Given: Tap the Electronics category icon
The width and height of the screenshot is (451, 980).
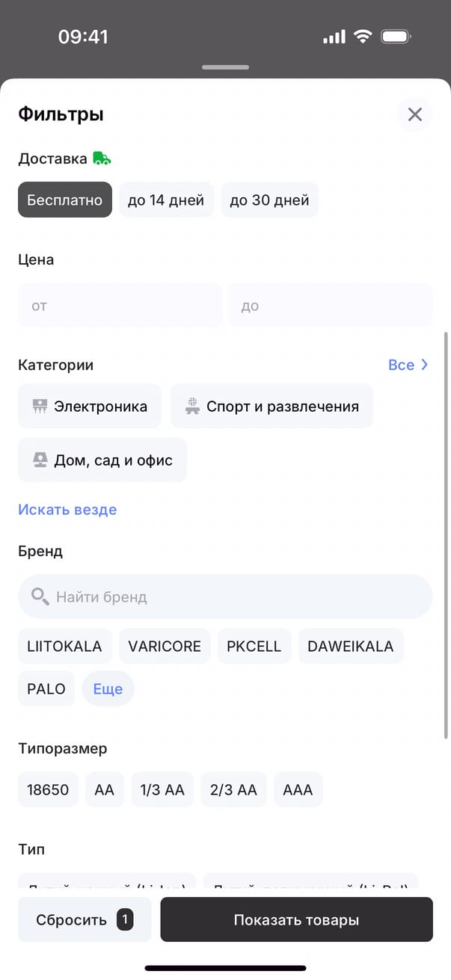Looking at the screenshot, I should pos(40,407).
